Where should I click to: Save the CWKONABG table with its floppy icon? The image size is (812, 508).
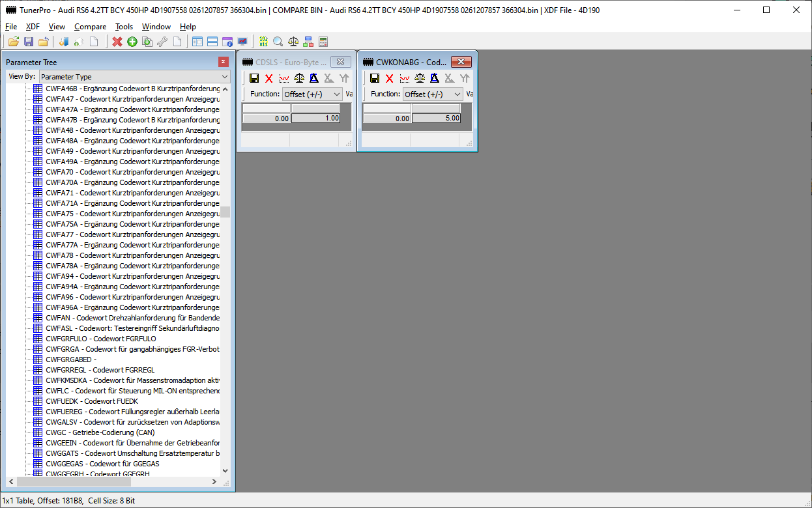pyautogui.click(x=375, y=78)
